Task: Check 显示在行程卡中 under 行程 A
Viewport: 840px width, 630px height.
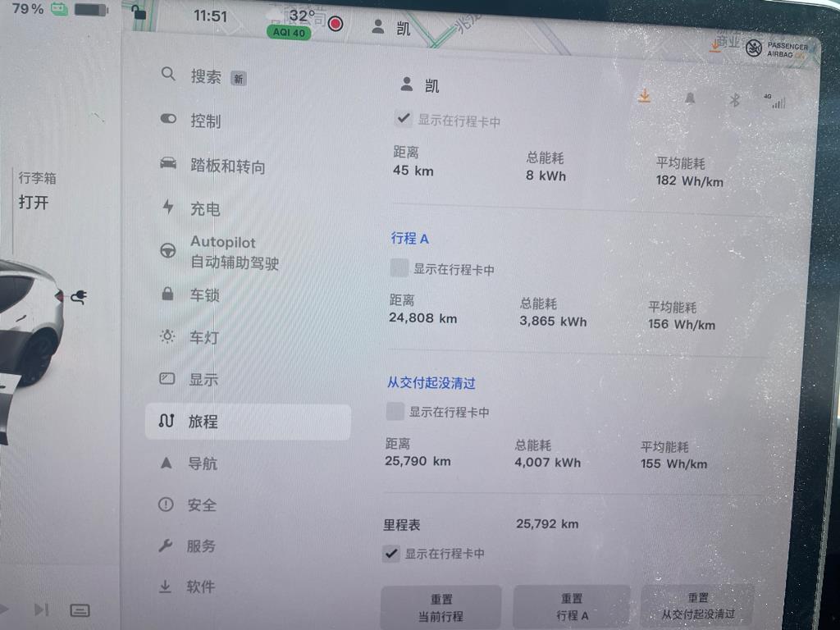Action: pyautogui.click(x=399, y=267)
